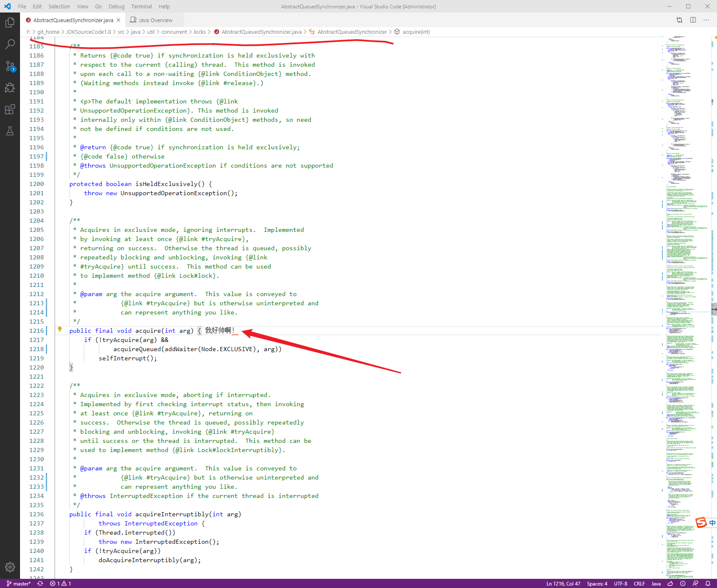The height and width of the screenshot is (588, 717).
Task: Click JDKSourceCode1.8 in the breadcrumb
Action: pyautogui.click(x=88, y=32)
